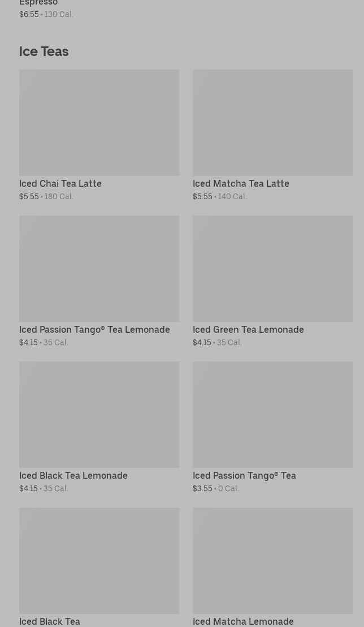Click the Iced Matcha Tea Latte name

pyautogui.click(x=241, y=183)
